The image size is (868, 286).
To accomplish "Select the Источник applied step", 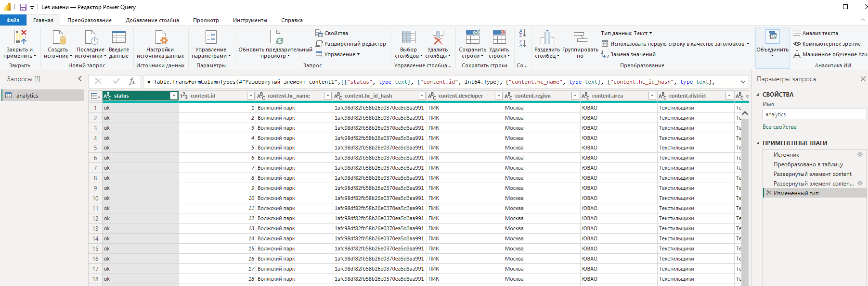I will [786, 155].
